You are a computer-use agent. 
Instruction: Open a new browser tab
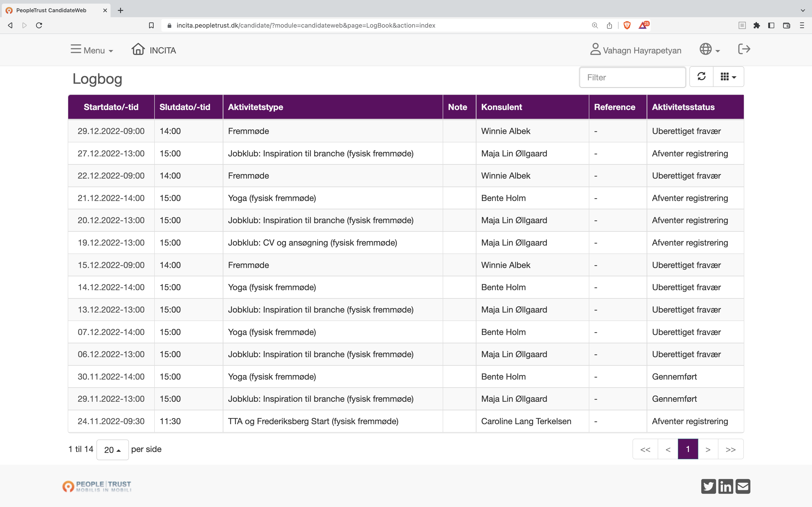tap(121, 10)
